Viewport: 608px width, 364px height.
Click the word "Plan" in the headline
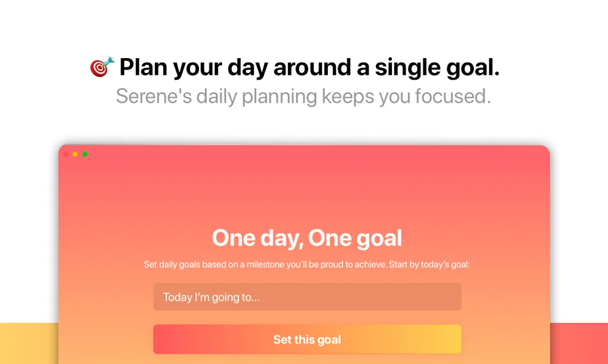[x=144, y=68]
